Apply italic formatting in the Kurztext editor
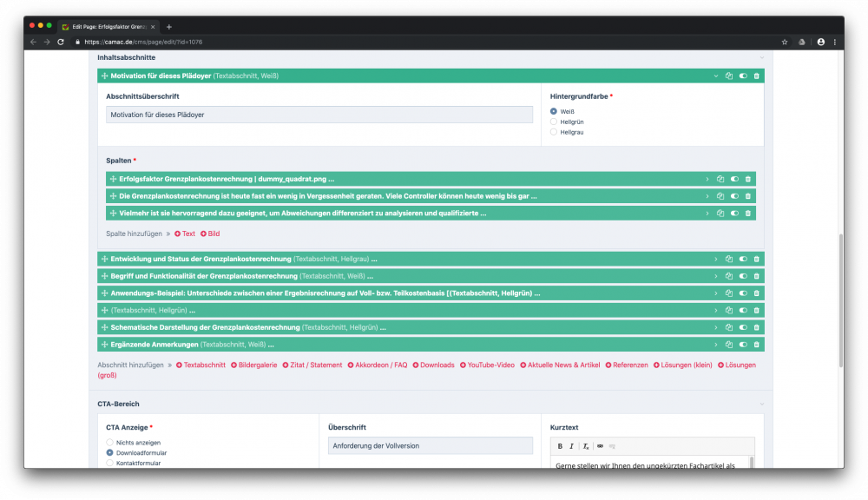868x500 pixels. tap(572, 446)
